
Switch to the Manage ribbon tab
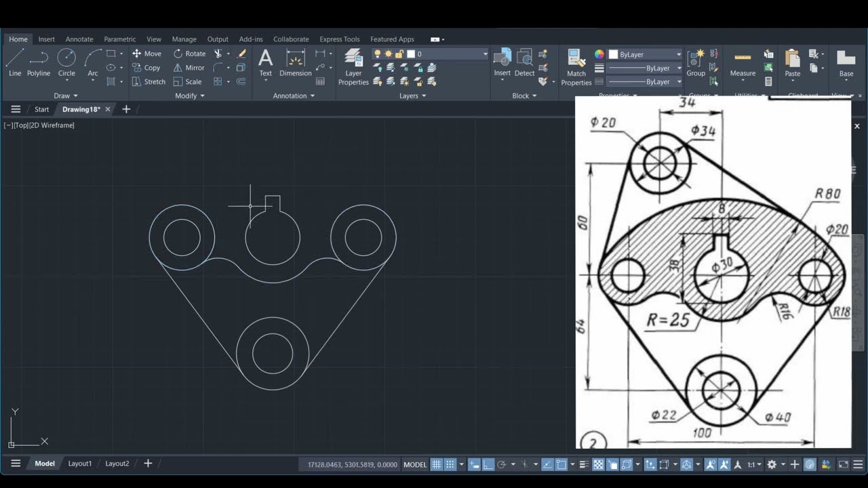coord(184,39)
